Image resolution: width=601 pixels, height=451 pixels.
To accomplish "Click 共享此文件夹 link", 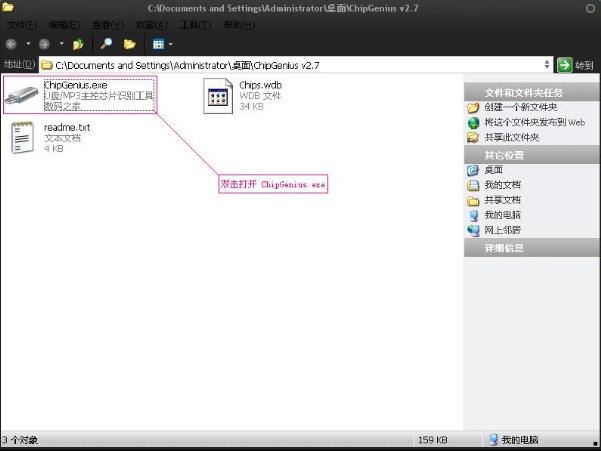I will (512, 137).
